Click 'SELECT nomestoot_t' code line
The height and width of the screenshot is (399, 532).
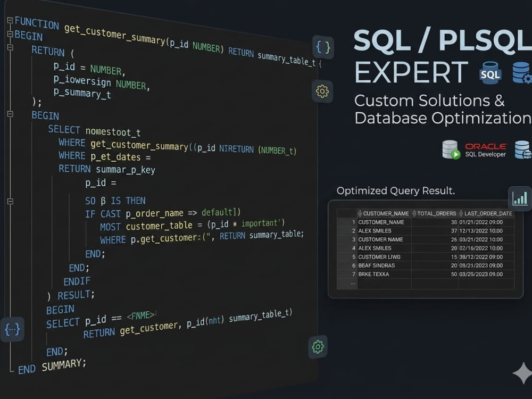click(x=94, y=131)
